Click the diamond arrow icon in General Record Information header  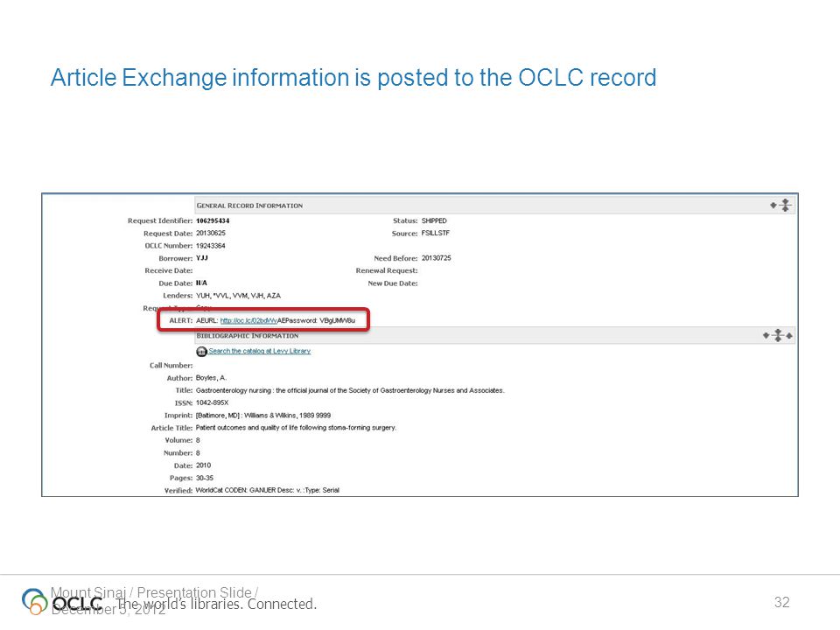773,205
